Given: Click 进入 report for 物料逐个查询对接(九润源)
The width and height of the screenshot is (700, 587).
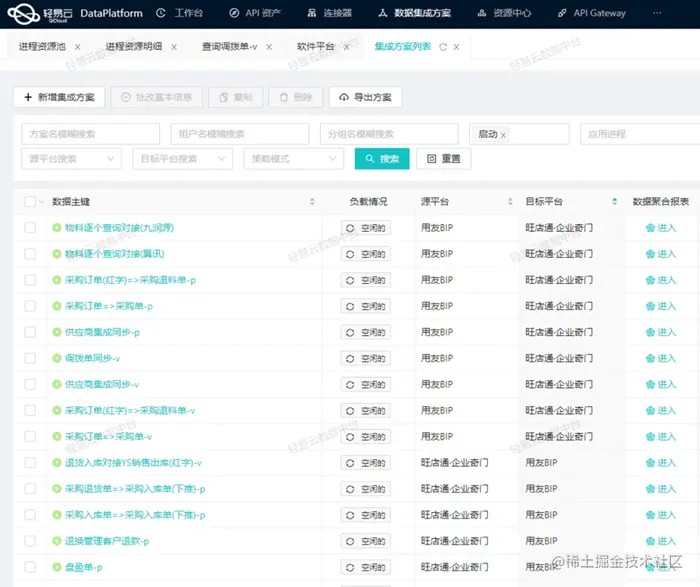Looking at the screenshot, I should pyautogui.click(x=661, y=228).
